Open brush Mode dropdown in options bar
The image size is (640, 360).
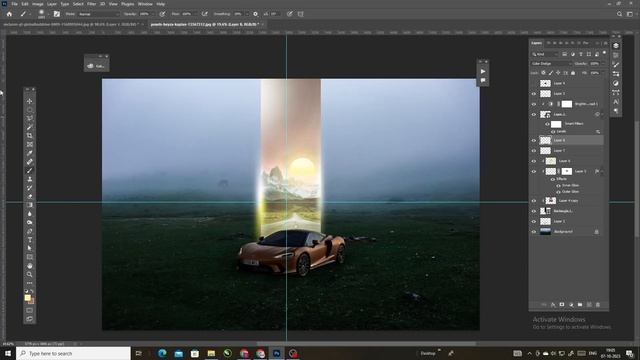(98, 14)
